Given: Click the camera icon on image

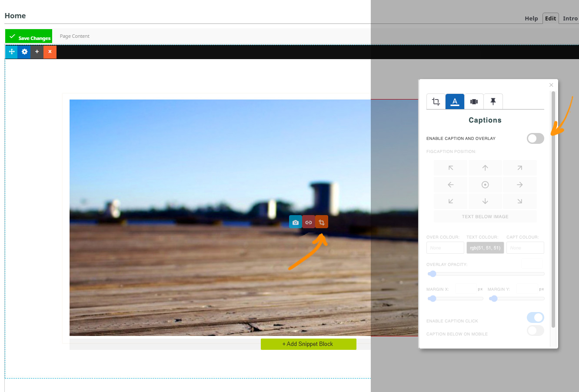Looking at the screenshot, I should (296, 222).
